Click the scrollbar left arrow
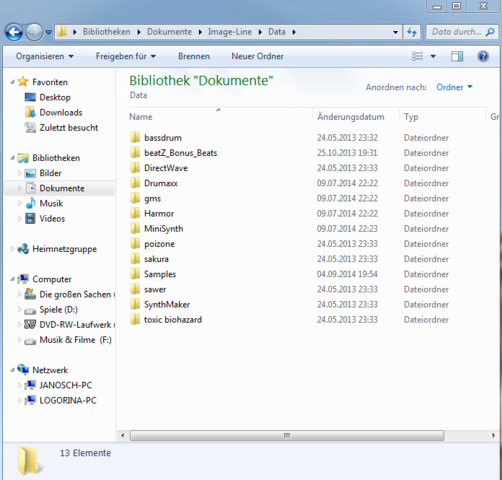 click(123, 435)
